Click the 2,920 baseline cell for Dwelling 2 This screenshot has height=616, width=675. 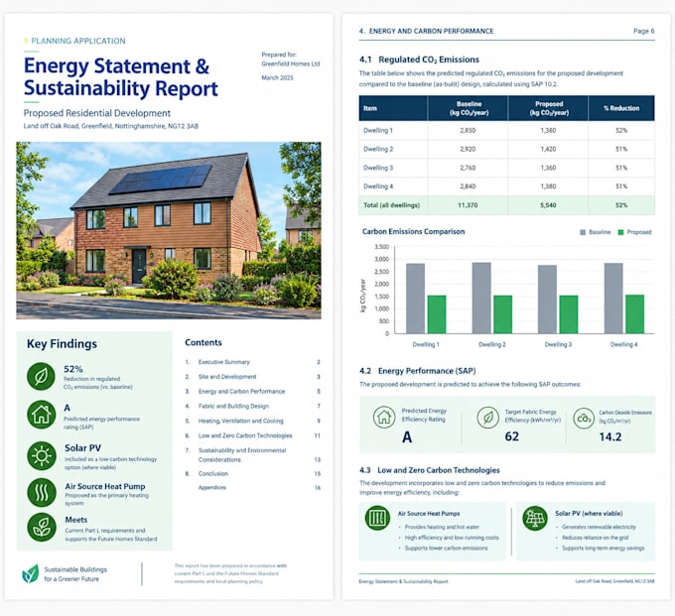468,149
